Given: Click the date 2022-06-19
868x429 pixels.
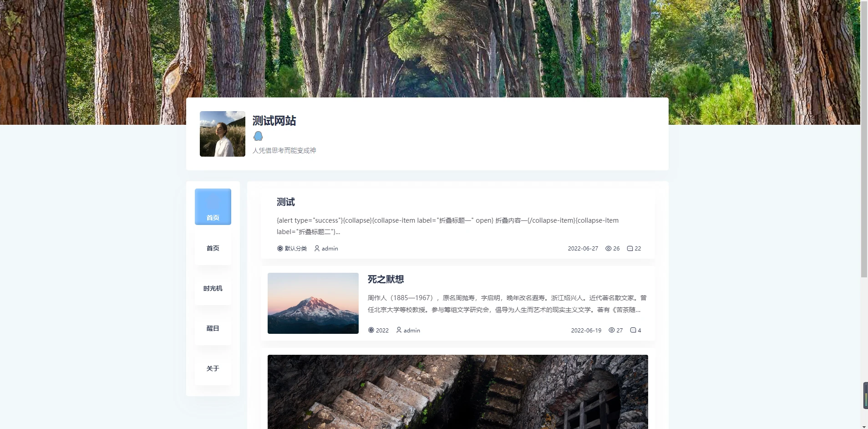Looking at the screenshot, I should tap(586, 331).
